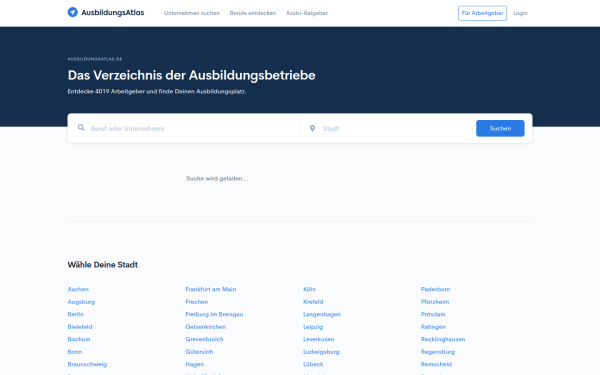Click the Für Arbeitgeber button

(x=483, y=13)
